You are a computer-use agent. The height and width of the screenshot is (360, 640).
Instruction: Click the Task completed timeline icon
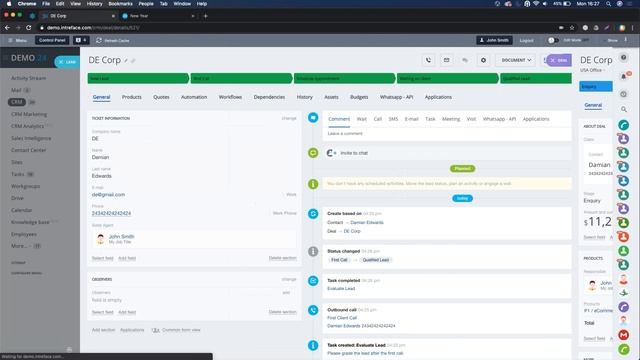(x=313, y=281)
